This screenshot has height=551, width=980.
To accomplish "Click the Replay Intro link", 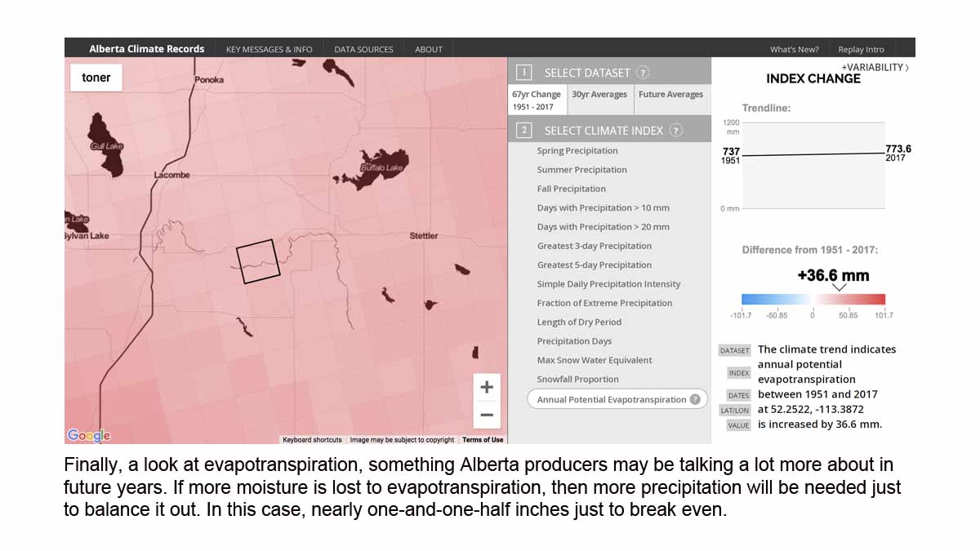I will click(860, 48).
